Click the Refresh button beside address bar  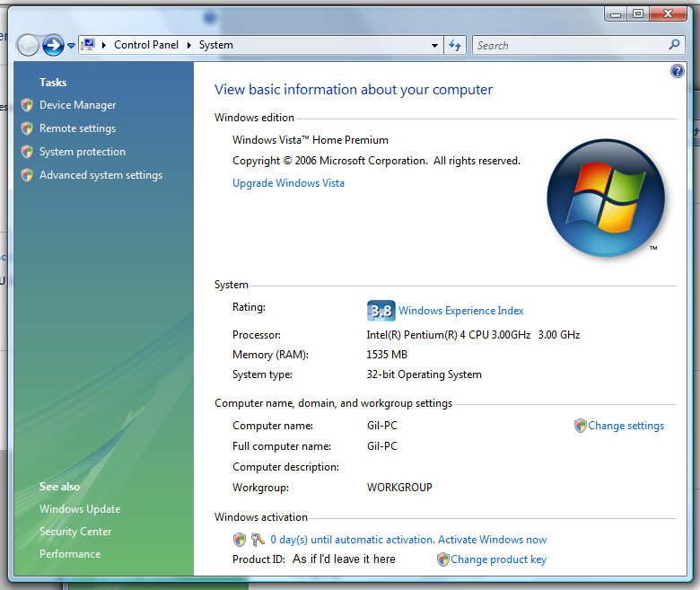tap(455, 45)
